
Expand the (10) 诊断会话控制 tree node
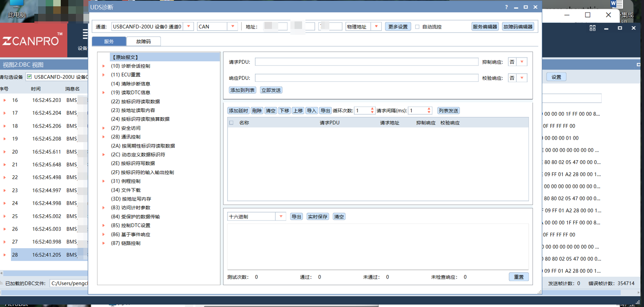coord(103,66)
